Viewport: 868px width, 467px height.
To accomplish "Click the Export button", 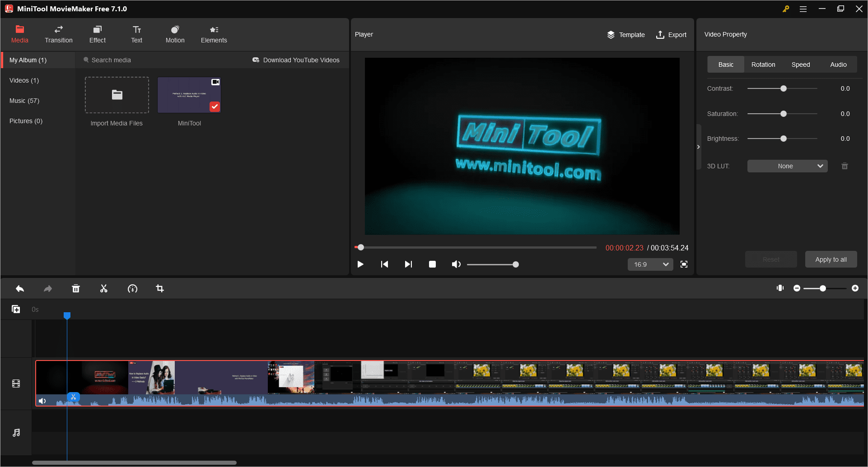I will [671, 35].
